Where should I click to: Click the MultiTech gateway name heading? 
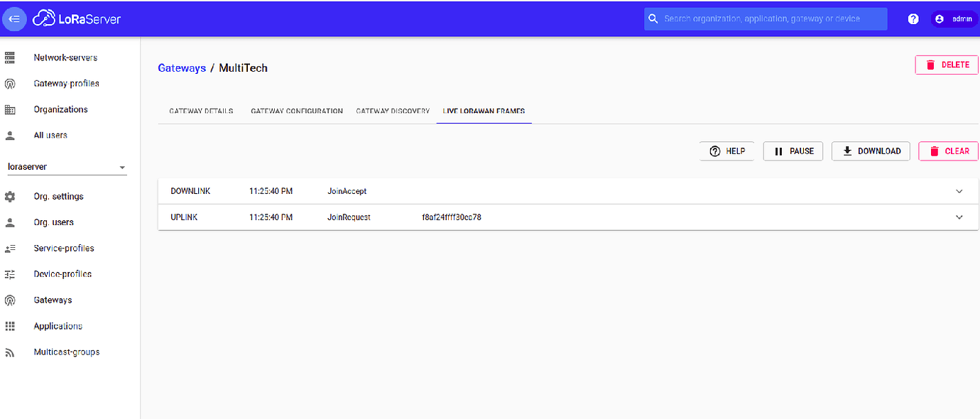243,68
